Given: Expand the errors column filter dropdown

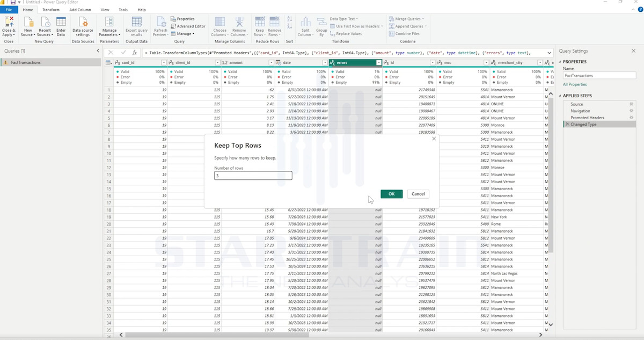Looking at the screenshot, I should coord(379,63).
